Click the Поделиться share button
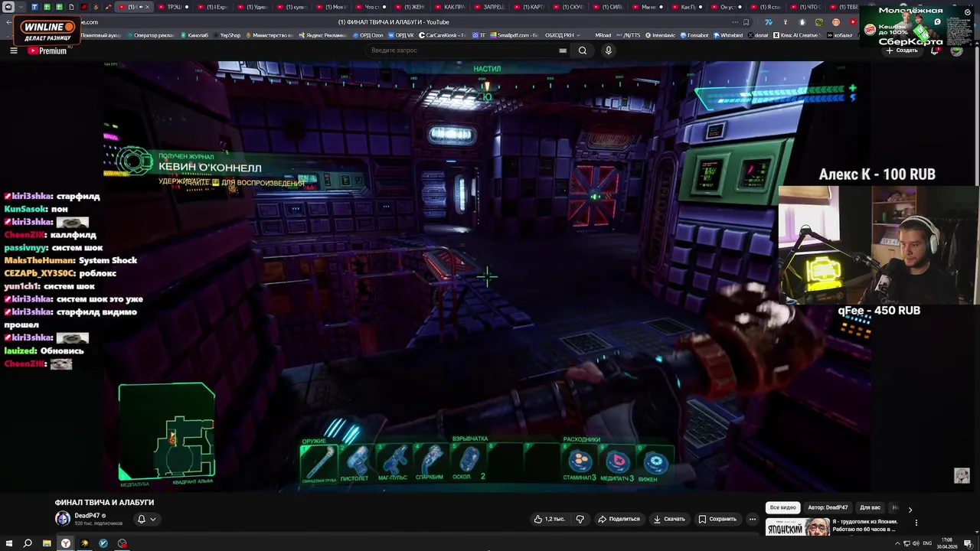980x551 pixels. click(x=619, y=519)
